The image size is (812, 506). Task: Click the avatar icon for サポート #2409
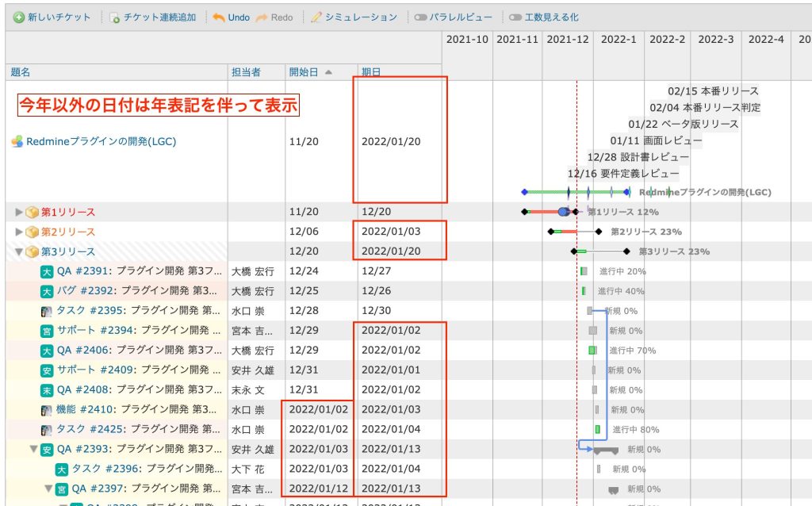pyautogui.click(x=47, y=371)
